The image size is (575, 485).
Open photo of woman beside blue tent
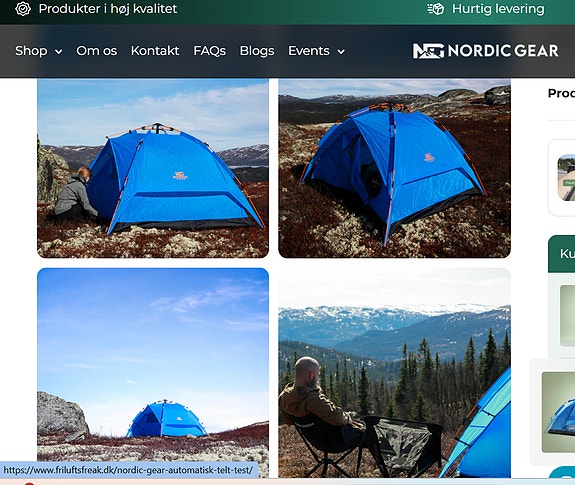(153, 168)
